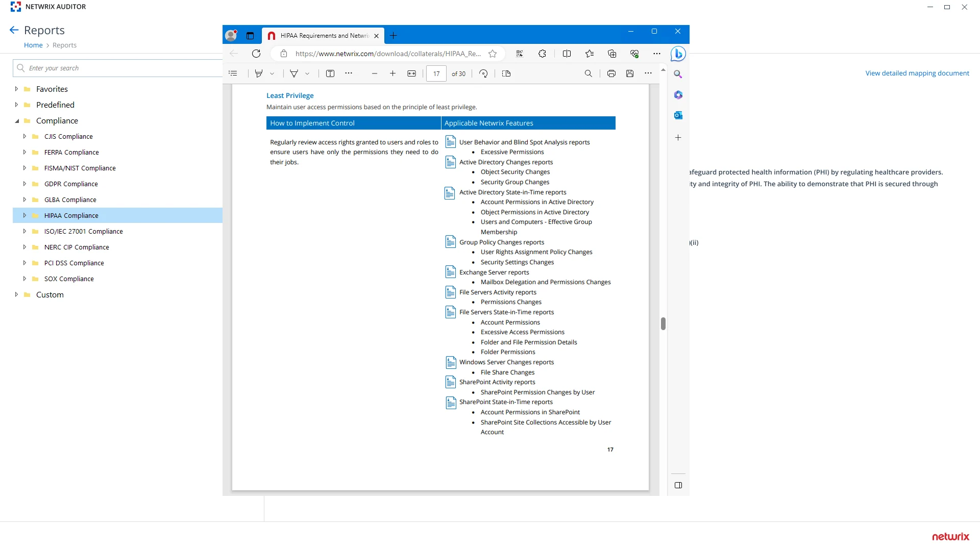The image size is (980, 551).
Task: Open draw tool options dropdown arrow
Action: (307, 73)
